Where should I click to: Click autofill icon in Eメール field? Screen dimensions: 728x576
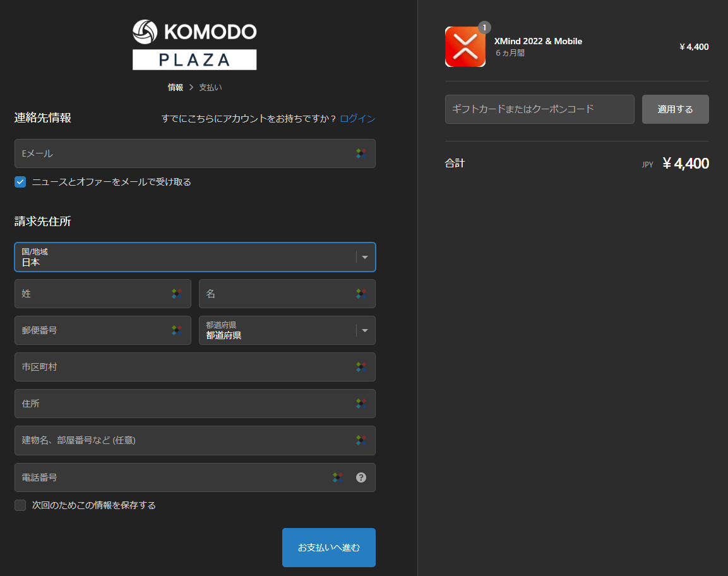(361, 153)
